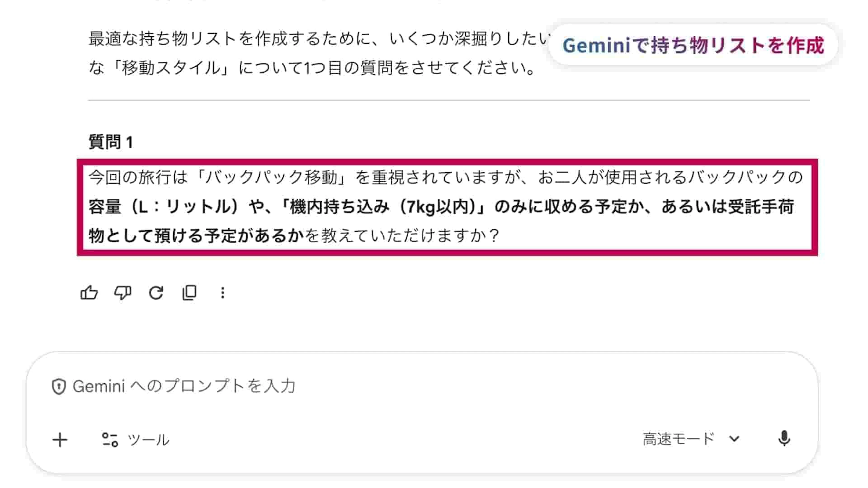Screen dimensions: 868x488
Task: Expand the chevron next to 高速モード
Action: [x=734, y=439]
